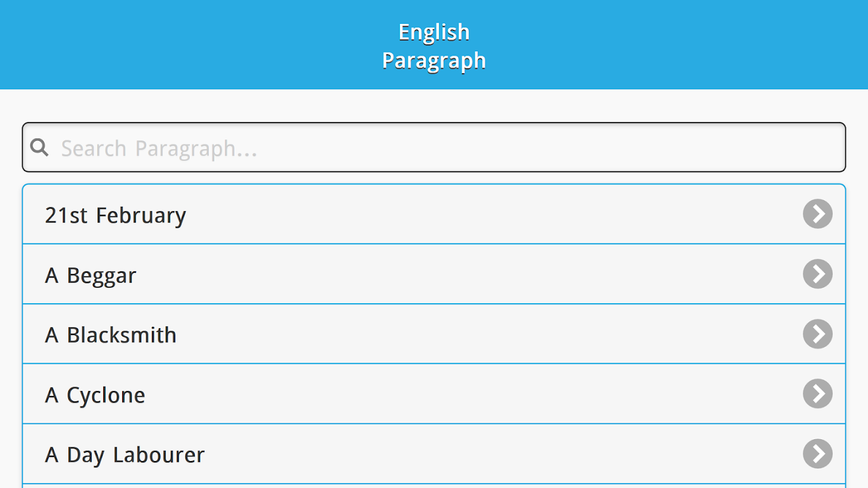Open the 21st February paragraph entry
This screenshot has height=488, width=868.
click(115, 215)
